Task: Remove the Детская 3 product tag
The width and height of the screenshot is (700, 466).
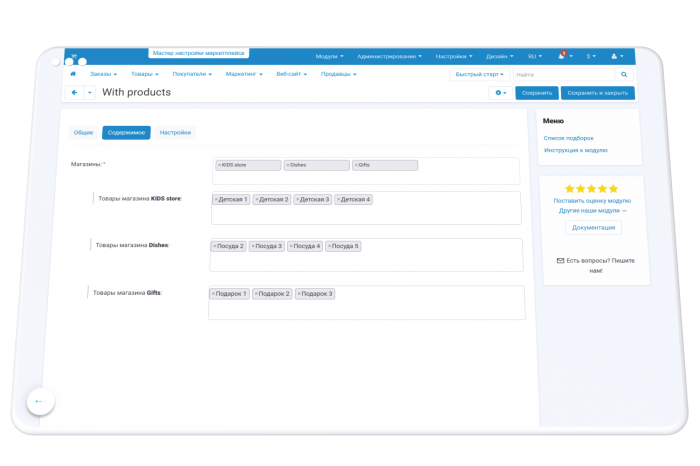Action: [298, 200]
